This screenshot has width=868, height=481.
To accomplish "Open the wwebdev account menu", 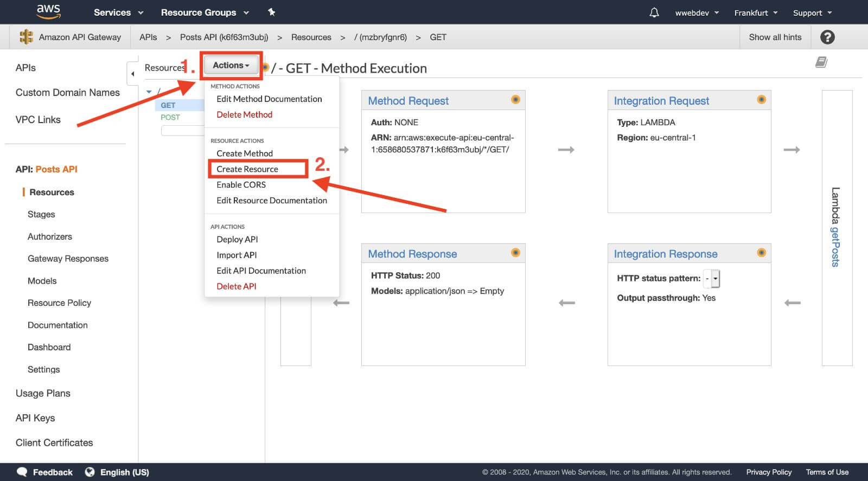I will (x=697, y=13).
